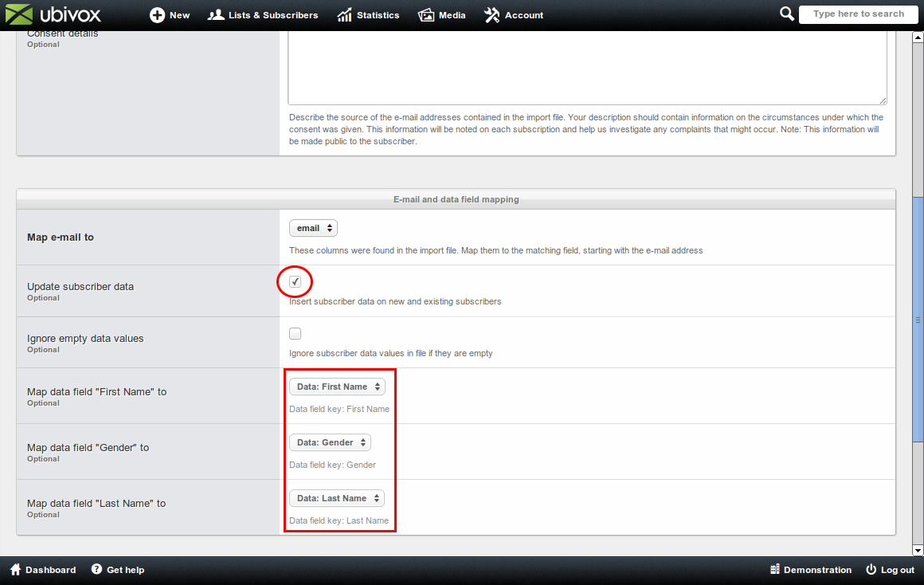Click the 'Map e-mail to' label
The image size is (924, 585).
coord(60,237)
